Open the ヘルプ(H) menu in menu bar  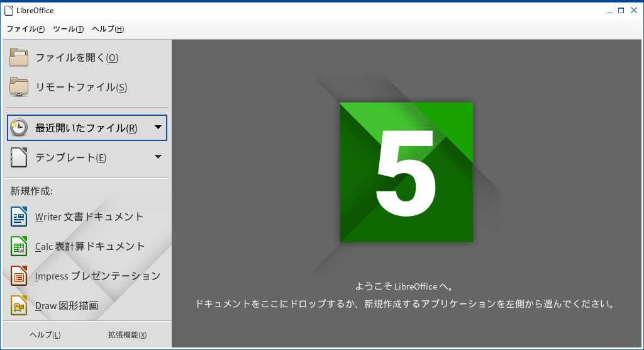click(x=108, y=29)
